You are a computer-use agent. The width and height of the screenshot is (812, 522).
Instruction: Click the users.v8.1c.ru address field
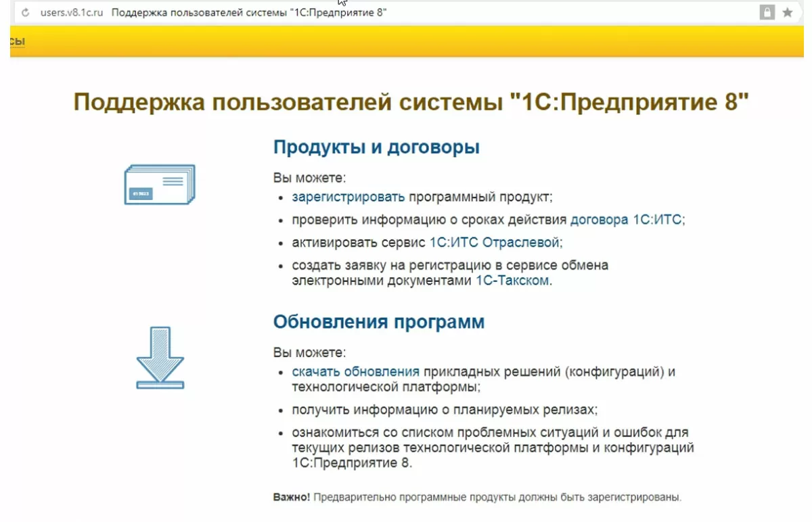(x=72, y=13)
